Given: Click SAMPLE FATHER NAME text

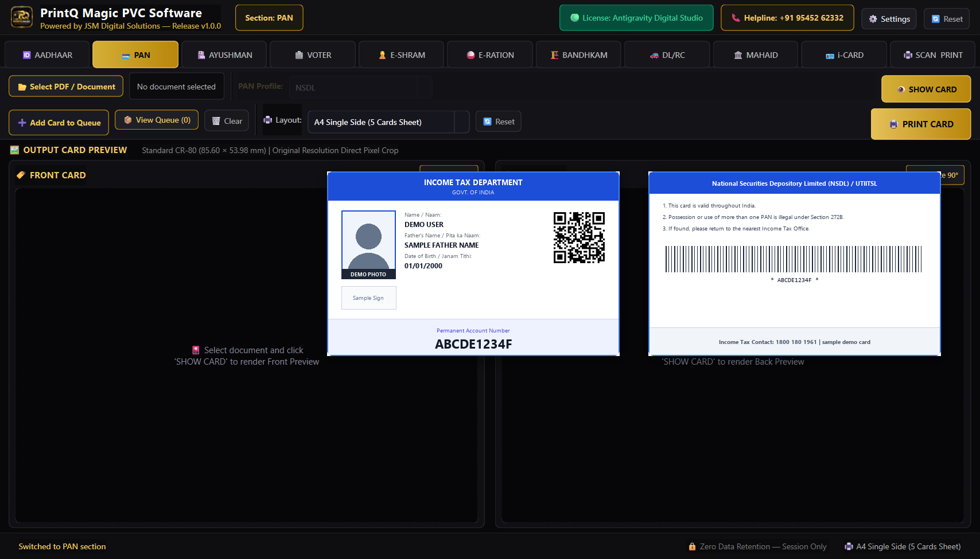Looking at the screenshot, I should coord(441,245).
